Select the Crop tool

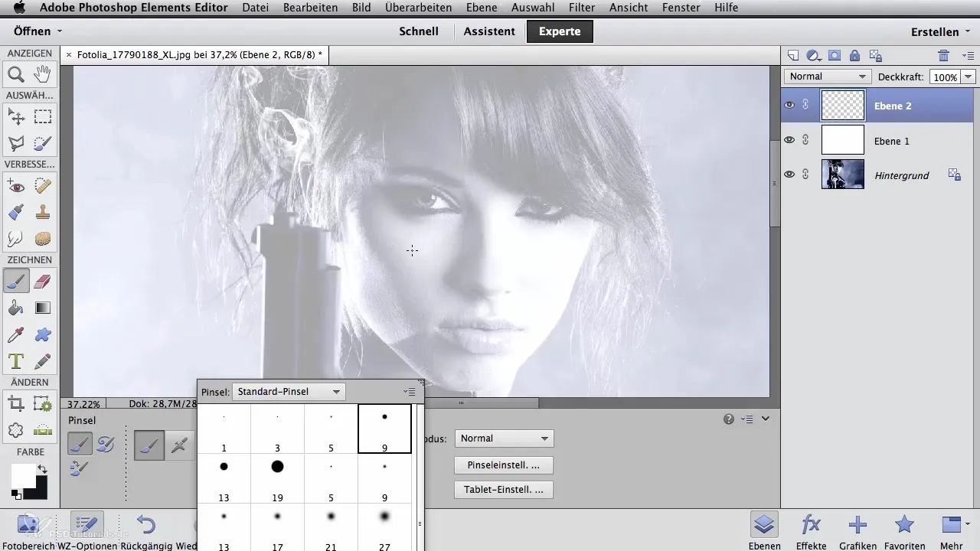tap(15, 404)
